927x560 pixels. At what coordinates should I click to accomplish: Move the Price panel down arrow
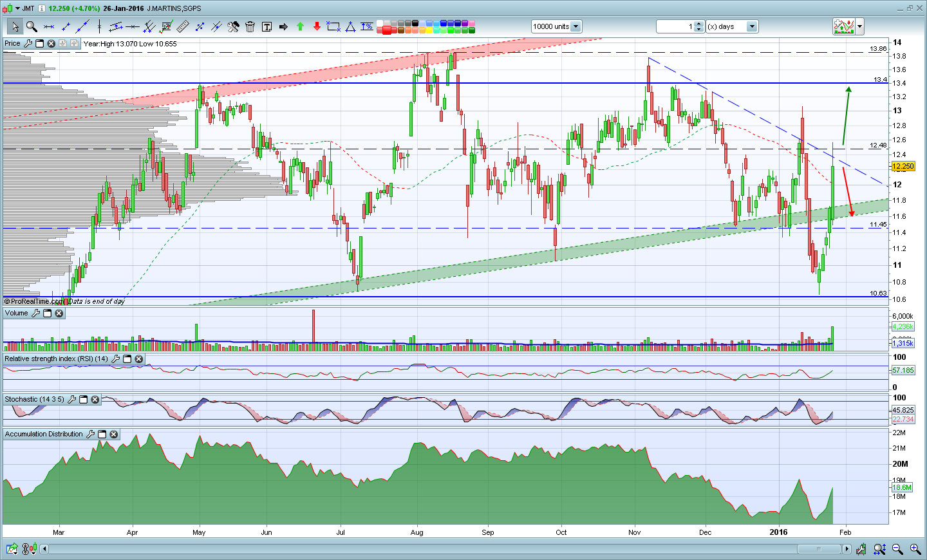point(62,44)
